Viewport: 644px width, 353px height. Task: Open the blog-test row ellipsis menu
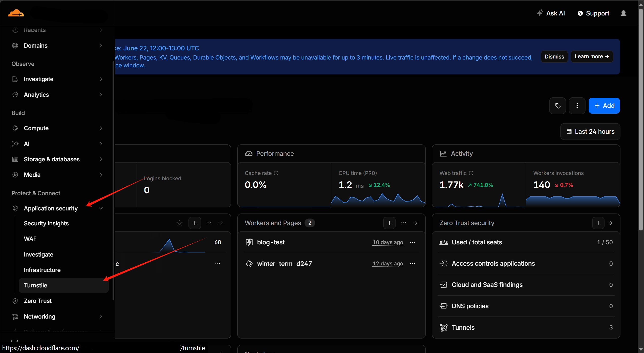point(413,242)
